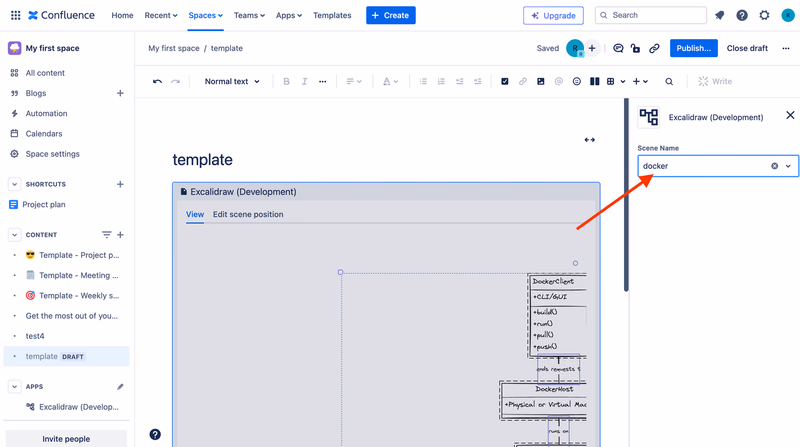The image size is (800, 447).
Task: Clear the Scene Name field value
Action: coord(774,166)
